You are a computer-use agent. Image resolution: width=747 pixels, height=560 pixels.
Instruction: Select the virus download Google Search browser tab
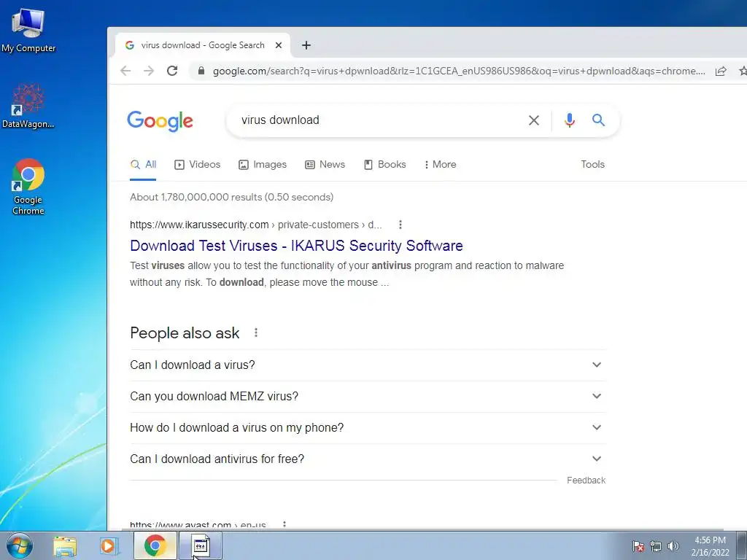coord(203,45)
